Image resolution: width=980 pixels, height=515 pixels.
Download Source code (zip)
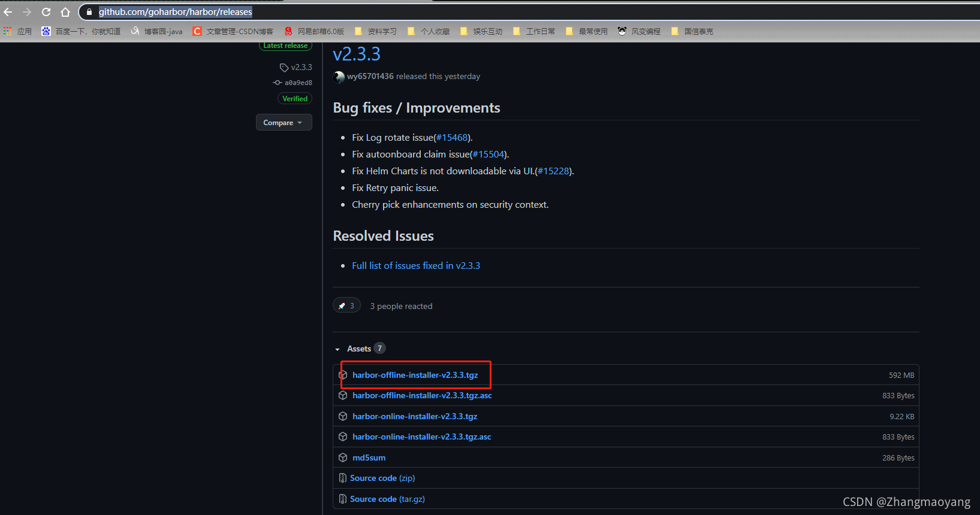tap(382, 478)
